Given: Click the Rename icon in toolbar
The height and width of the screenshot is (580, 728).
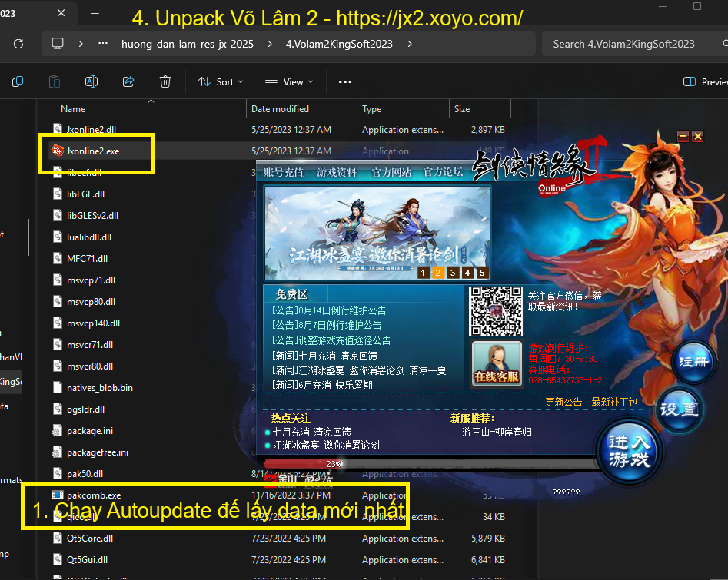Looking at the screenshot, I should (x=91, y=81).
